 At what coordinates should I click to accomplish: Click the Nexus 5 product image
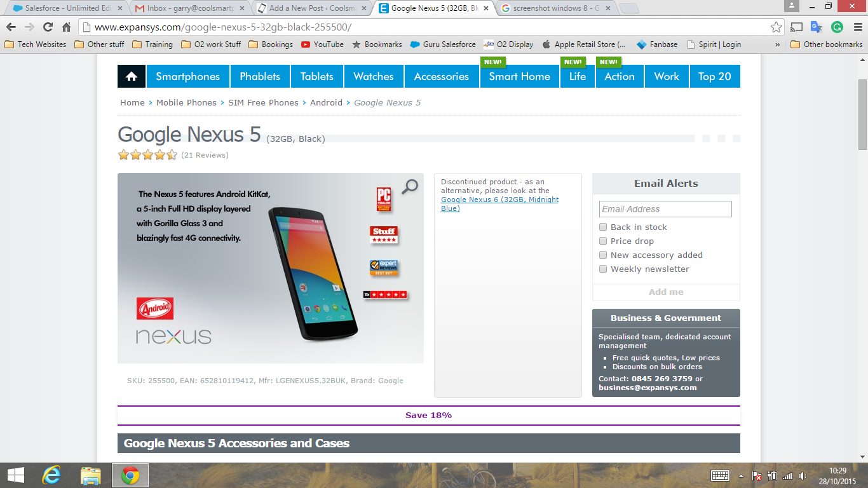click(271, 268)
